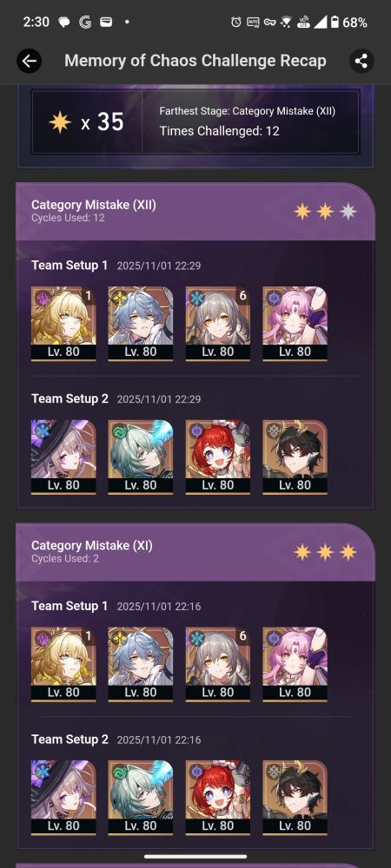Select red-haired character in Stage XII Team 2

(x=217, y=457)
